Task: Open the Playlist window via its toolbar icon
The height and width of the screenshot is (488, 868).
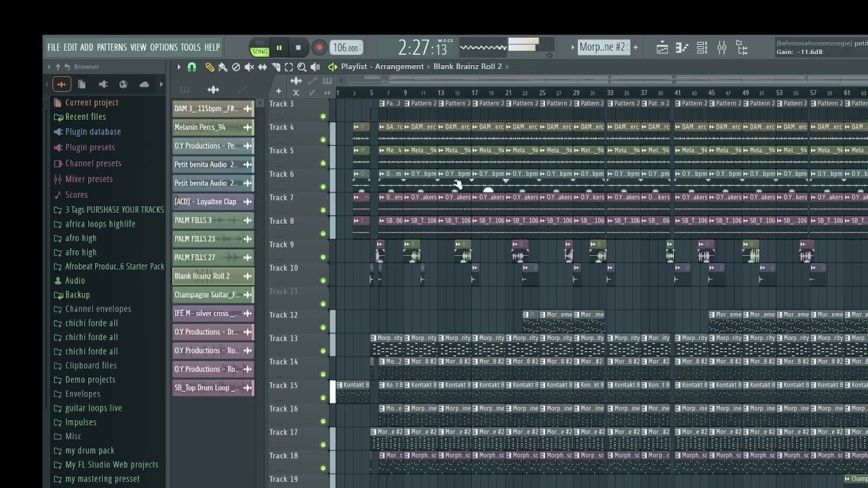Action: click(x=663, y=47)
